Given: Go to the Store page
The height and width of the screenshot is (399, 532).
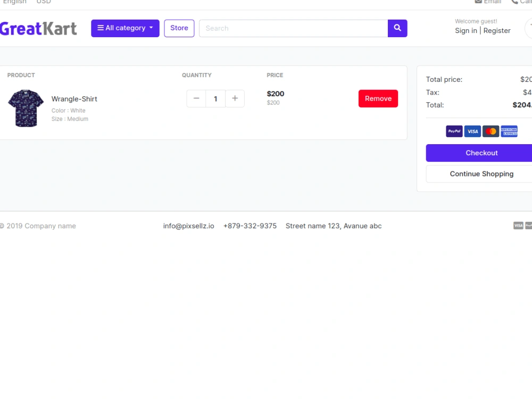Looking at the screenshot, I should point(179,28).
